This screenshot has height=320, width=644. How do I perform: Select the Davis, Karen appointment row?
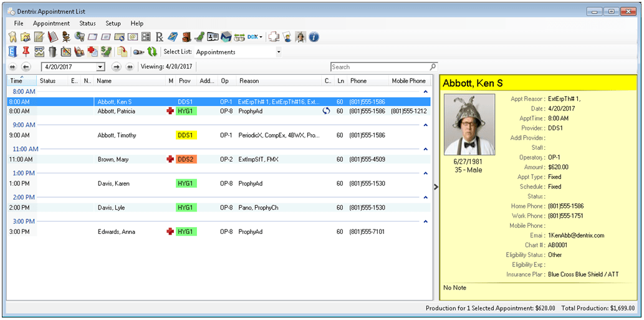(x=218, y=183)
